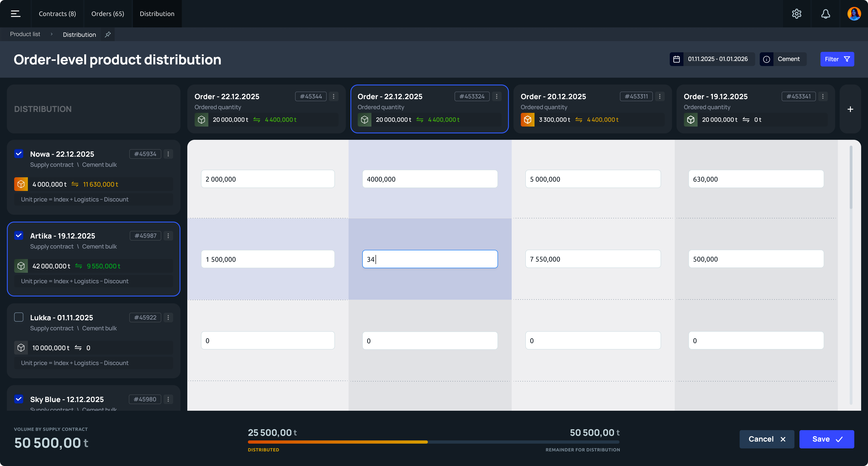Uncheck the Sky Blue contract checkbox
This screenshot has width=868, height=466.
(x=19, y=399)
